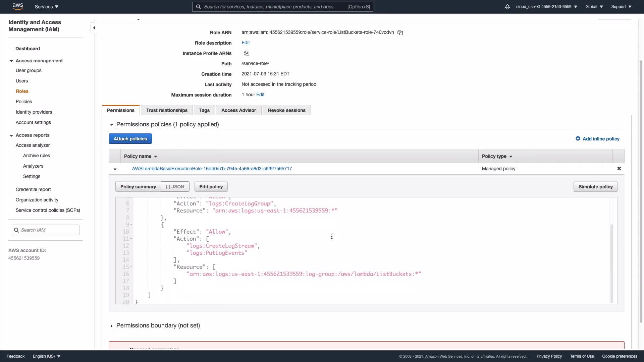The height and width of the screenshot is (362, 644).
Task: Collapse line 9 code fold arrow
Action: coord(131,225)
